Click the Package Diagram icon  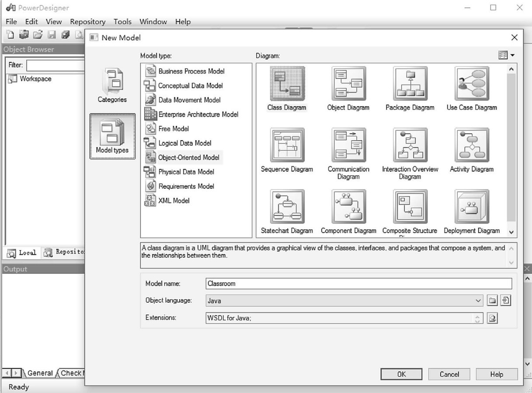410,84
